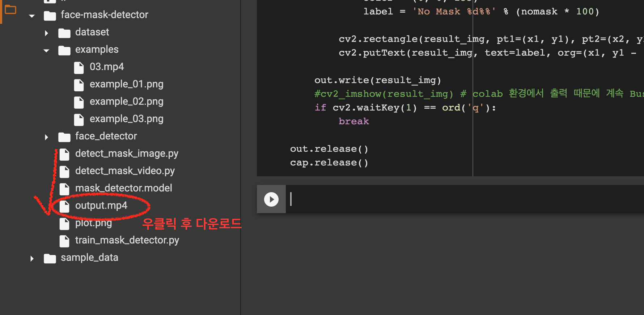Click the face_detector folder icon
Screen dimensions: 644x315
(64, 137)
